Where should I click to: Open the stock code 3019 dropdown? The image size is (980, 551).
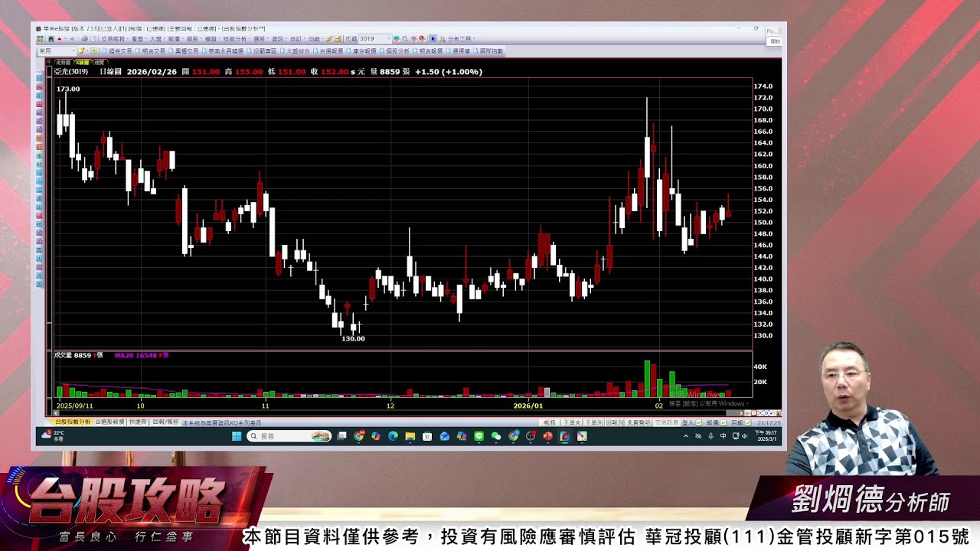[x=389, y=38]
